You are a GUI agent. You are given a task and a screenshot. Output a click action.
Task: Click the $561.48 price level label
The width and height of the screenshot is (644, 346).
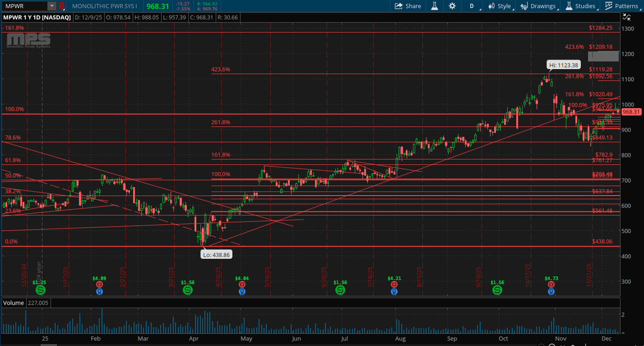tap(602, 211)
